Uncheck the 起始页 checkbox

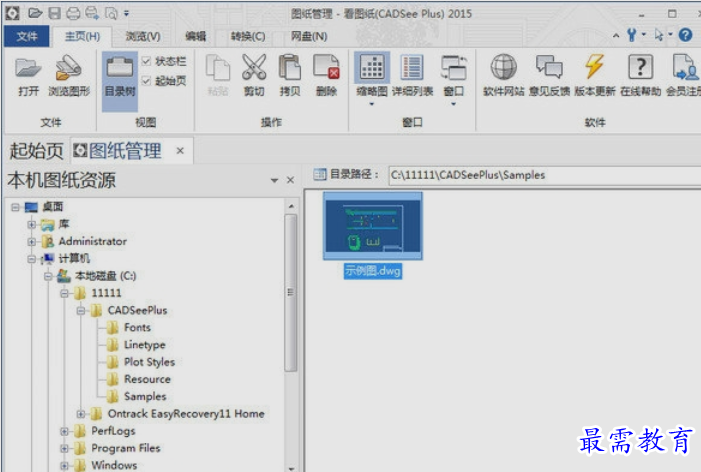coord(146,81)
